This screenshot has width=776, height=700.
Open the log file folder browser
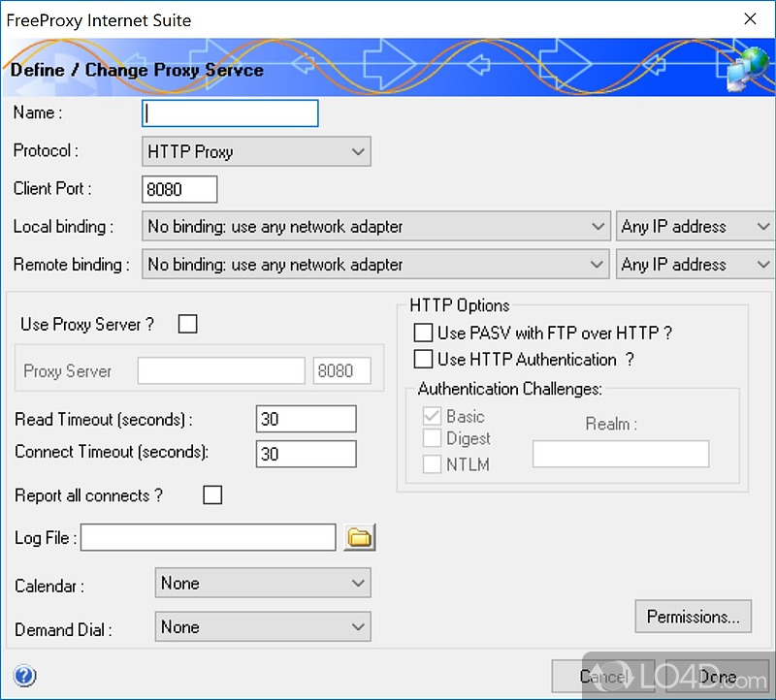(359, 537)
